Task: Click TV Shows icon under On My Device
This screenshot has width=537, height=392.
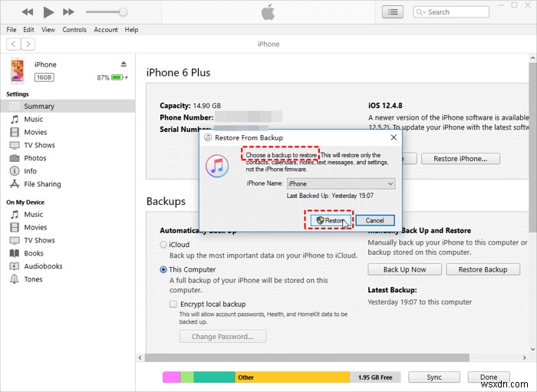Action: (x=15, y=240)
